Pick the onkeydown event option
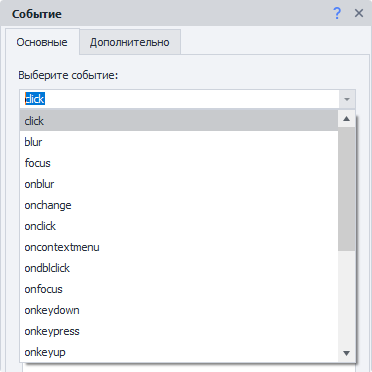Screen dimensions: 372x372 click(179, 310)
